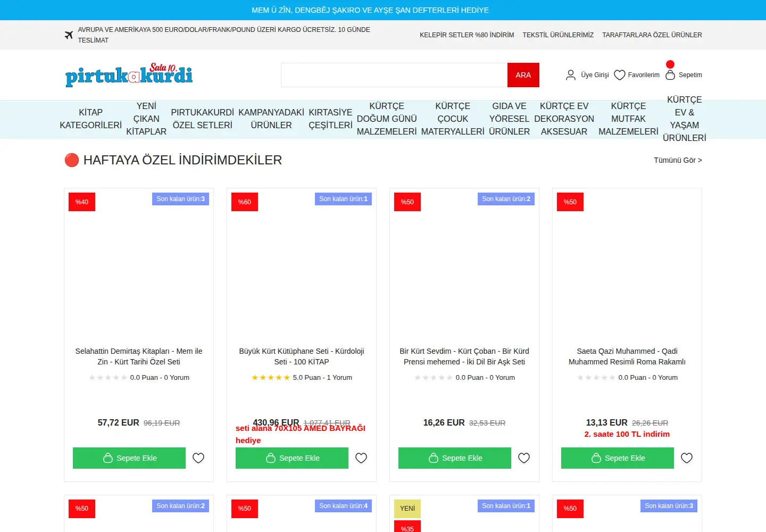Viewport: 766px width, 532px height.
Task: Open KÜRTÇE EV DEKORASYON AKSESUAR menu
Action: tap(564, 119)
